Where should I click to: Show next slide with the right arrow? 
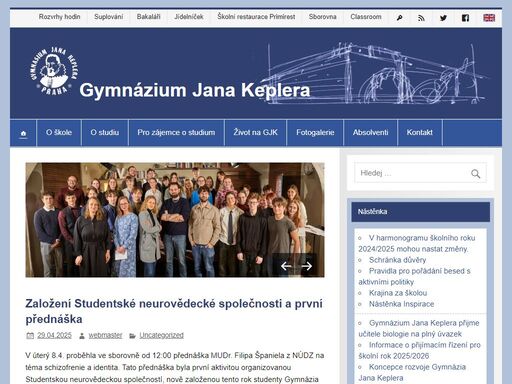(306, 266)
